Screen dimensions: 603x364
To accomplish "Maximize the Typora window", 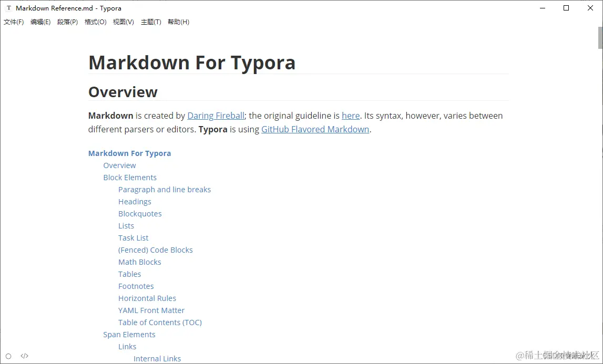I will click(x=566, y=8).
